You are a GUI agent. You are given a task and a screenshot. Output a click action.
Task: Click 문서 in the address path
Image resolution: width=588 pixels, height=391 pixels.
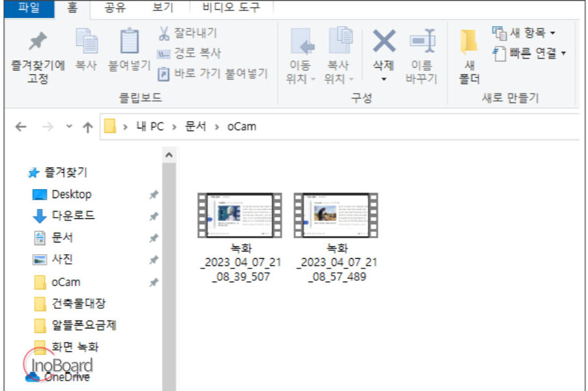[x=196, y=126]
